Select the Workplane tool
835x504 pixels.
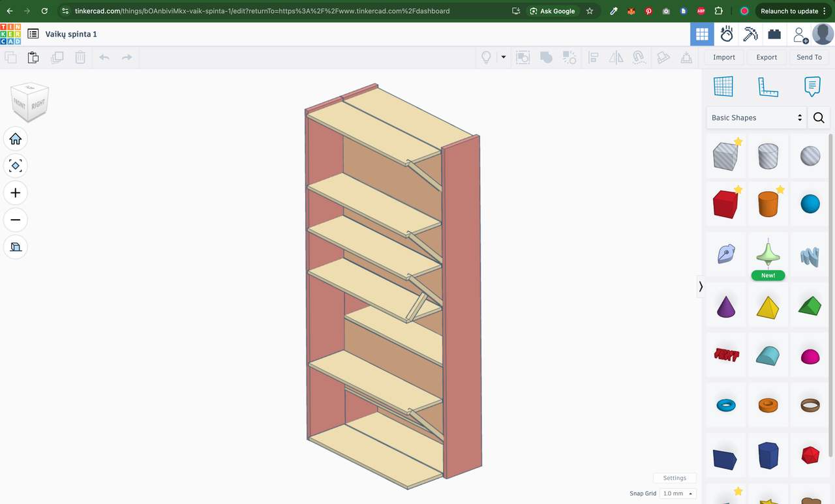[x=723, y=87]
